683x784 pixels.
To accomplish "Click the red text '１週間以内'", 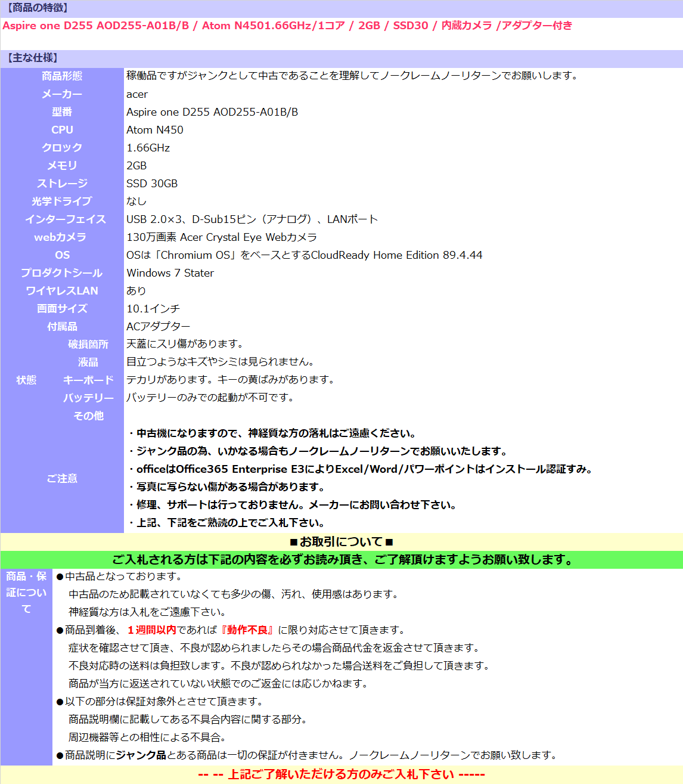I will [151, 630].
